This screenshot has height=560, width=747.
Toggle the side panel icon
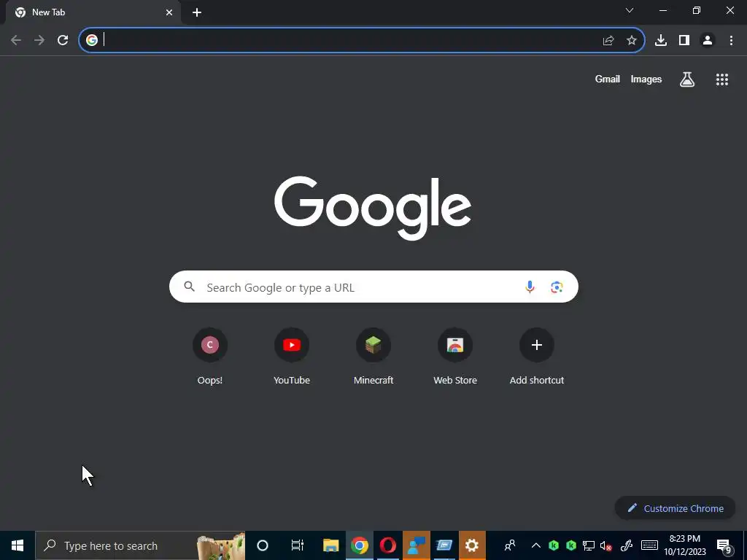pyautogui.click(x=684, y=41)
